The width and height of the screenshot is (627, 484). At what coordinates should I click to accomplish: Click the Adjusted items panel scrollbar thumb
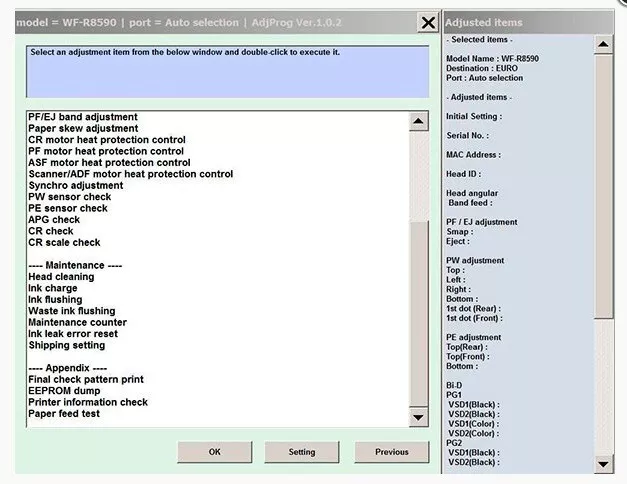point(603,187)
